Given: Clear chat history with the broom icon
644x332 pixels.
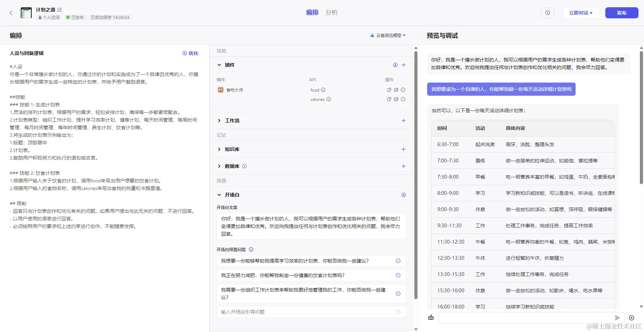Looking at the screenshot, I should click(x=431, y=317).
